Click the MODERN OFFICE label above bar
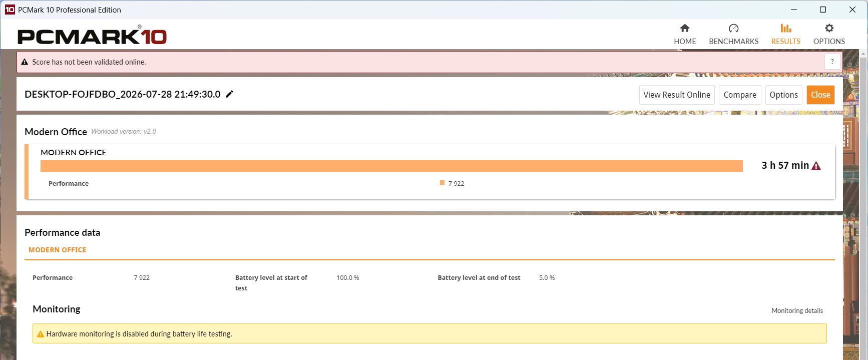 coord(73,152)
